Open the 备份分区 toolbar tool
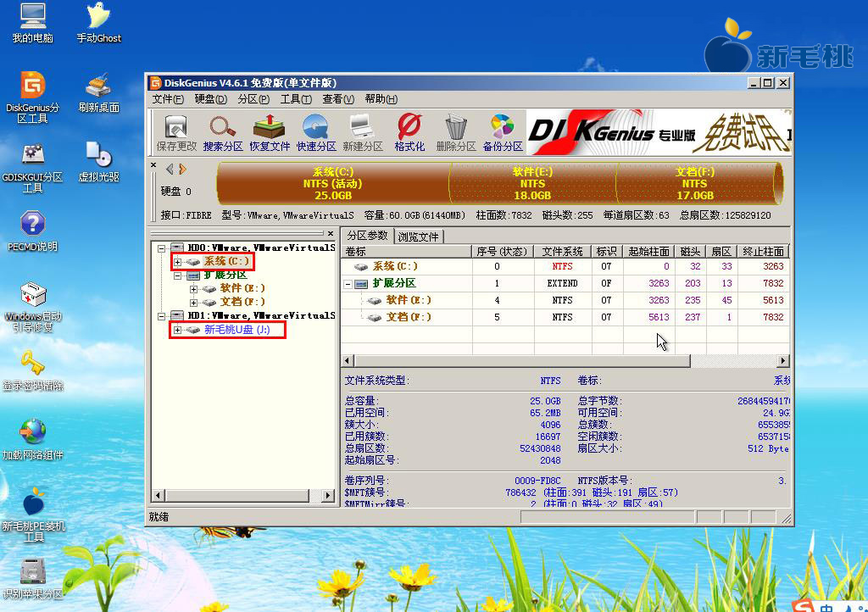 [502, 133]
